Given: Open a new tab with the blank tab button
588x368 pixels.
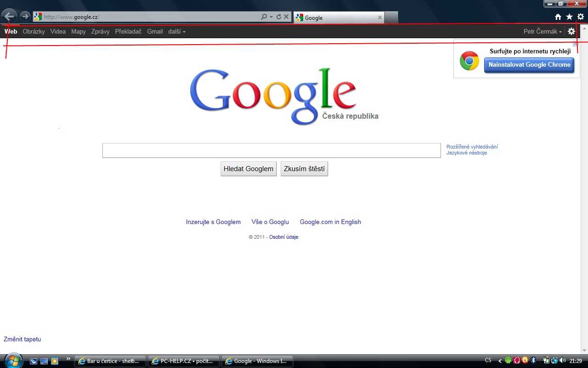Looking at the screenshot, I should pos(391,17).
